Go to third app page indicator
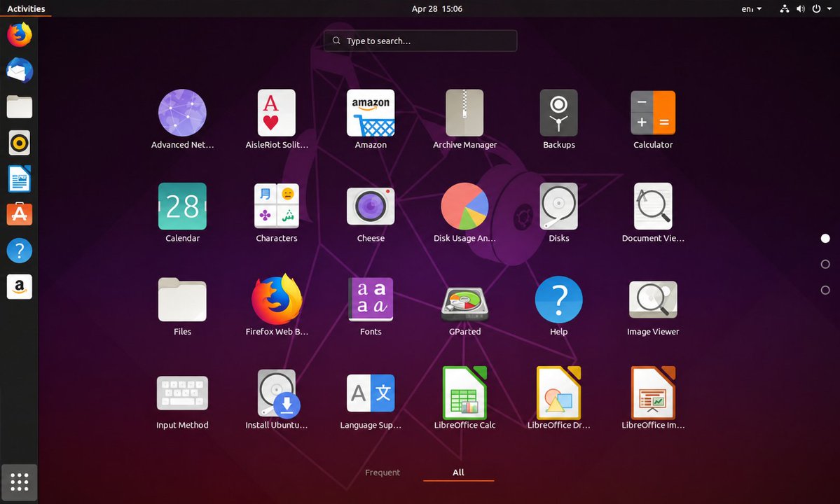840x504 pixels. click(x=825, y=290)
